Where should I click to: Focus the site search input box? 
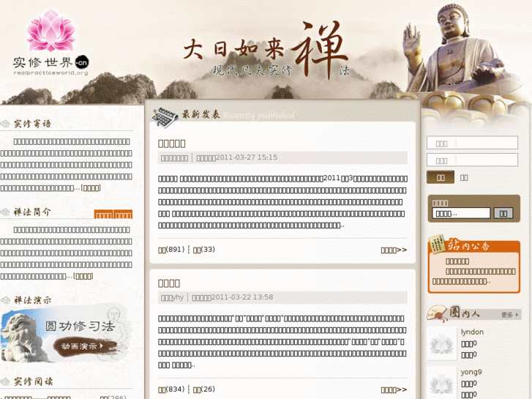(461, 213)
